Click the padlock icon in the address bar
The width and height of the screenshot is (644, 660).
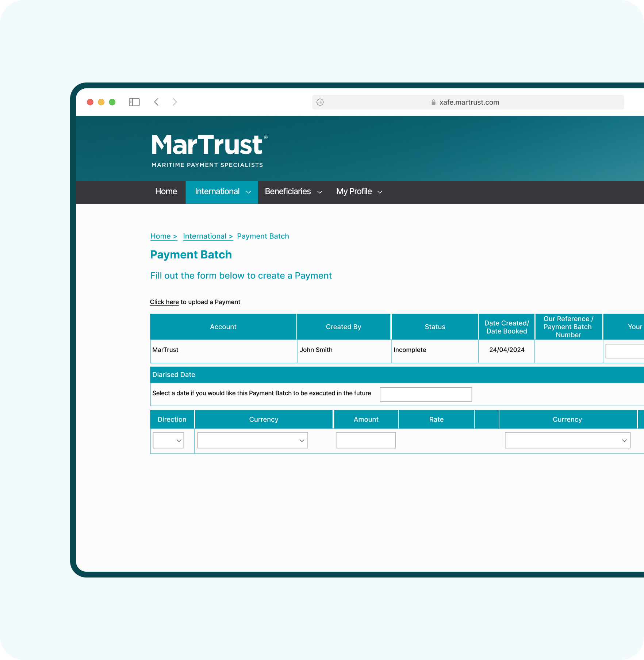click(434, 102)
